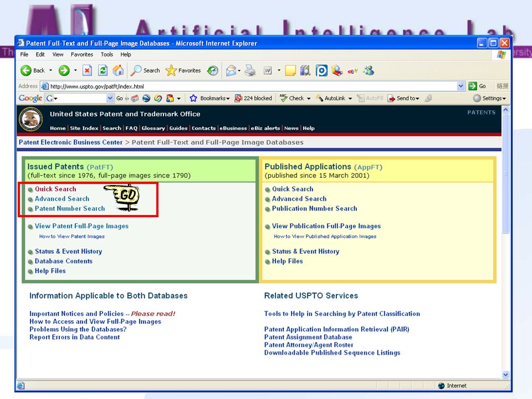Stop loading with the red X toolbar icon

87,70
